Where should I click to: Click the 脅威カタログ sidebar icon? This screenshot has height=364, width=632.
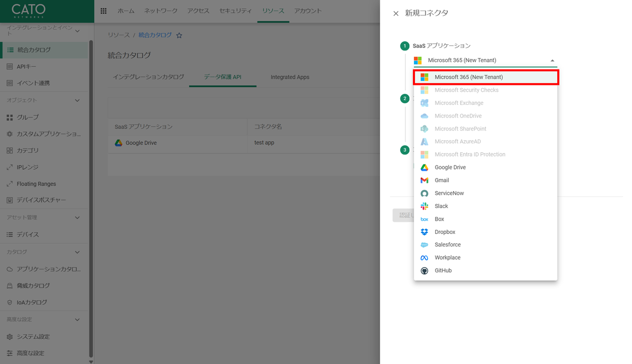point(10,286)
